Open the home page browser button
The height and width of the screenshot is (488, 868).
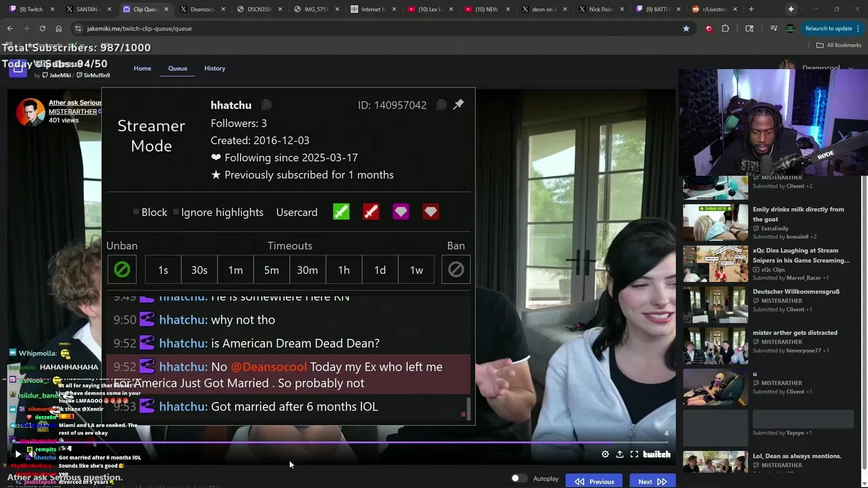tap(58, 28)
